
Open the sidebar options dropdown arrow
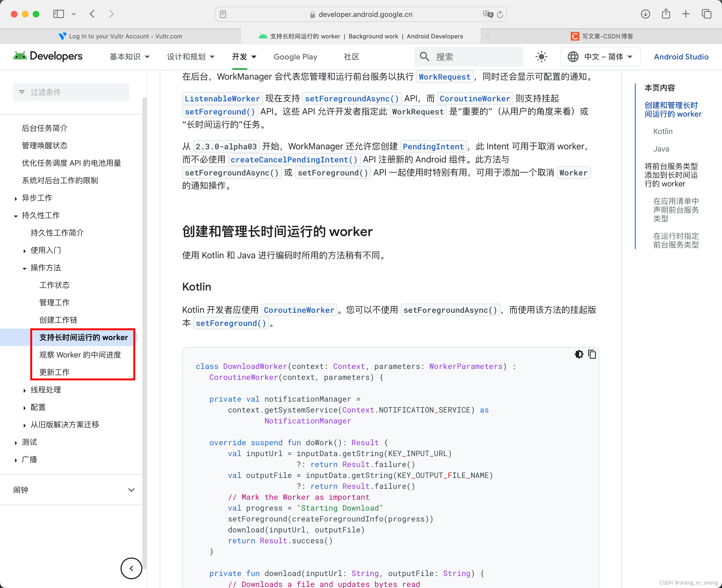tap(74, 14)
